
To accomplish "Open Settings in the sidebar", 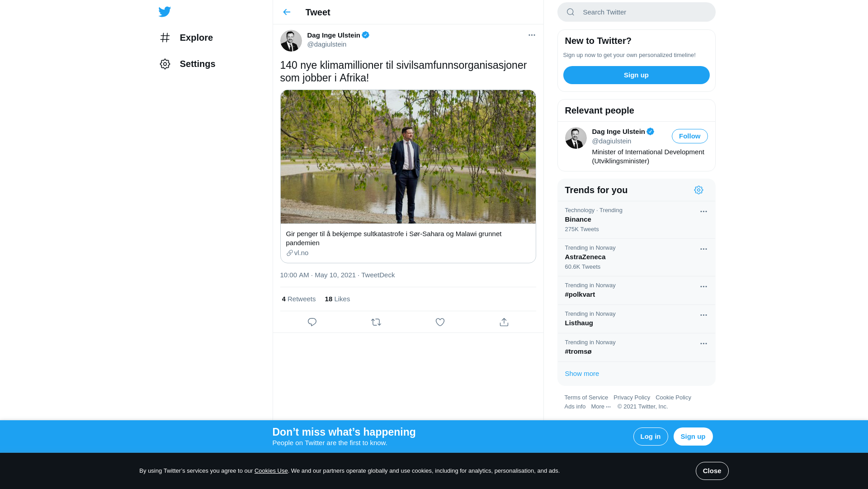I will tap(188, 64).
